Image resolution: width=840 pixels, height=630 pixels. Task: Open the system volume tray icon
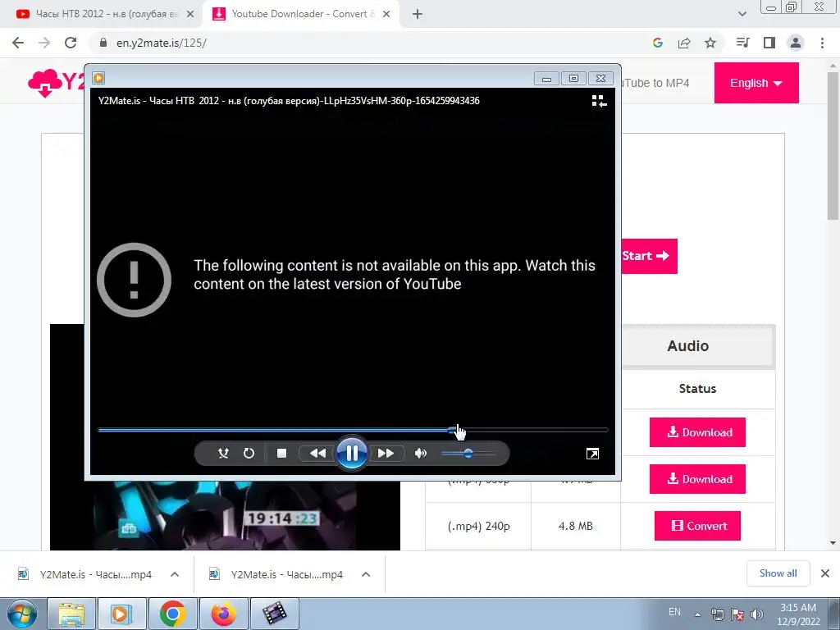[x=757, y=614]
